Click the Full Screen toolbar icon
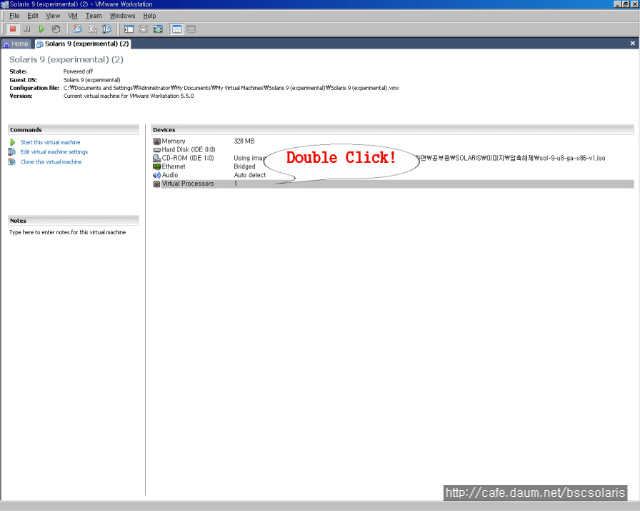 coord(158,29)
